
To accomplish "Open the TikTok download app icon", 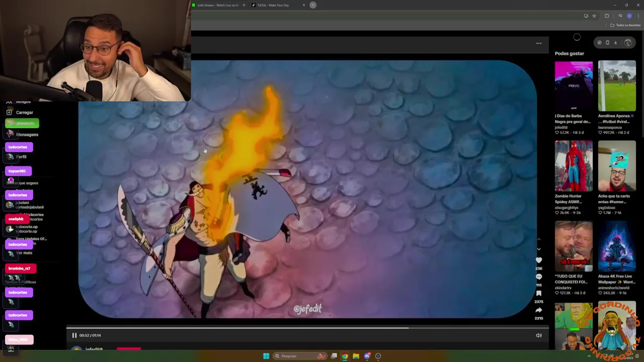I will click(615, 43).
